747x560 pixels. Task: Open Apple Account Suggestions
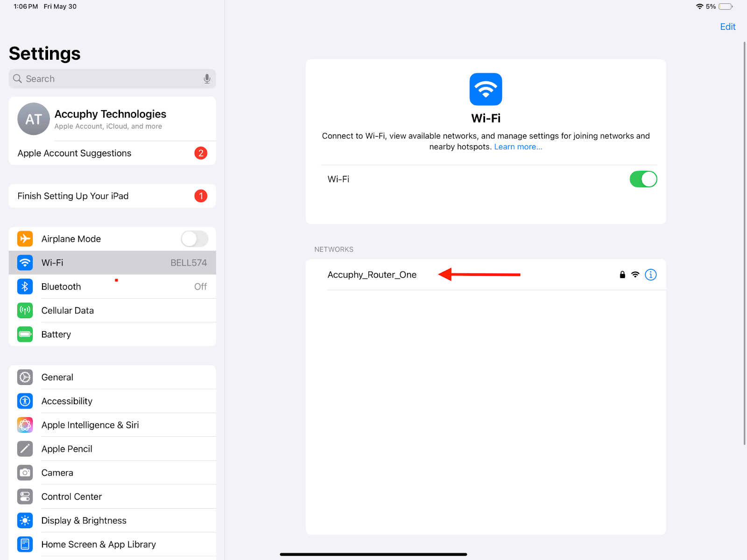tap(112, 153)
